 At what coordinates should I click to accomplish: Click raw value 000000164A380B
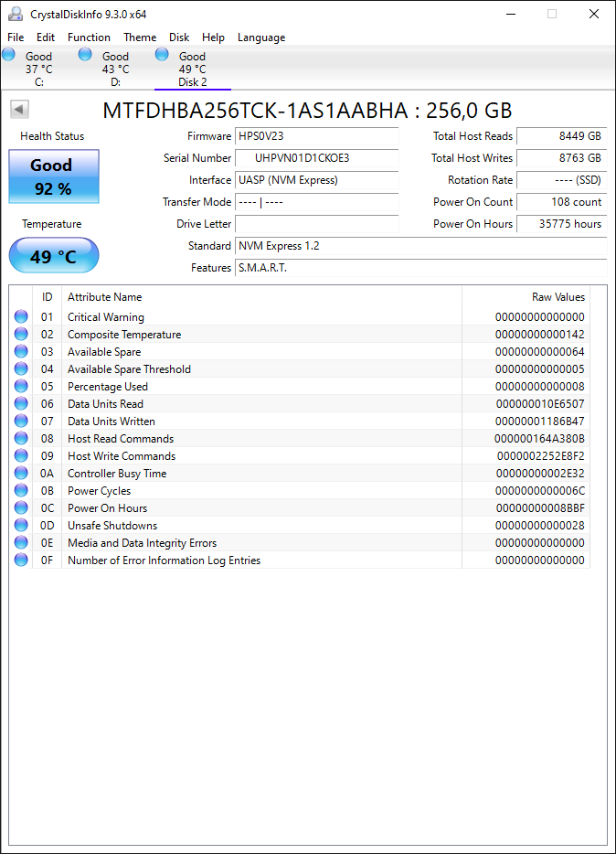click(539, 439)
